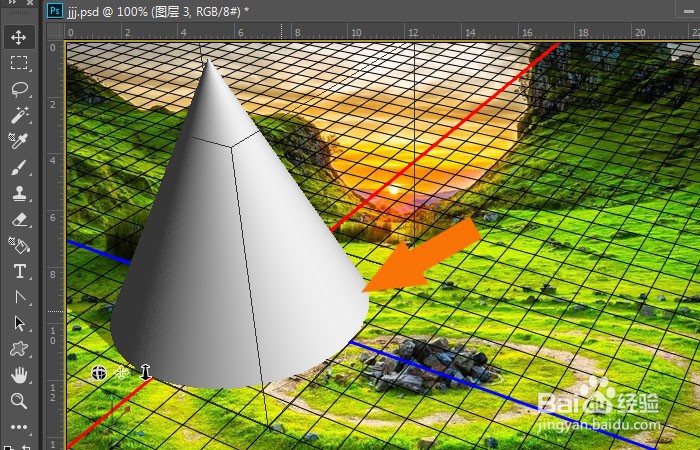The height and width of the screenshot is (450, 700).
Task: Click the 3D orbit camera widget
Action: (99, 372)
